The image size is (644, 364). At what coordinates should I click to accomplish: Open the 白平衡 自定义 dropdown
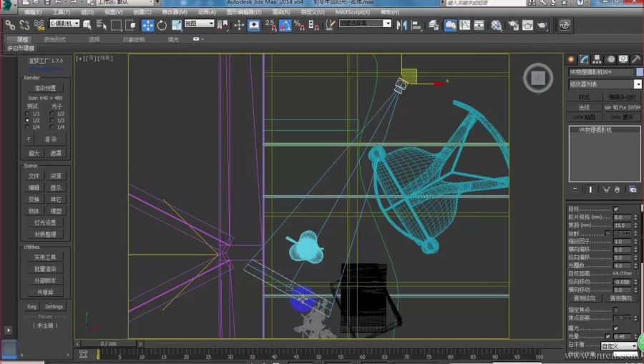tap(618, 346)
